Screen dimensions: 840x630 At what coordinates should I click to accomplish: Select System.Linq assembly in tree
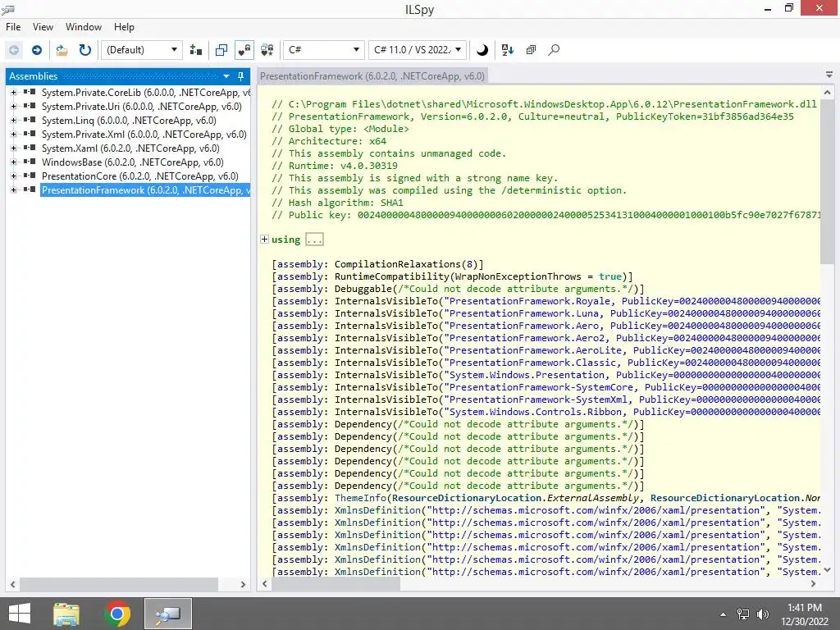pyautogui.click(x=129, y=121)
